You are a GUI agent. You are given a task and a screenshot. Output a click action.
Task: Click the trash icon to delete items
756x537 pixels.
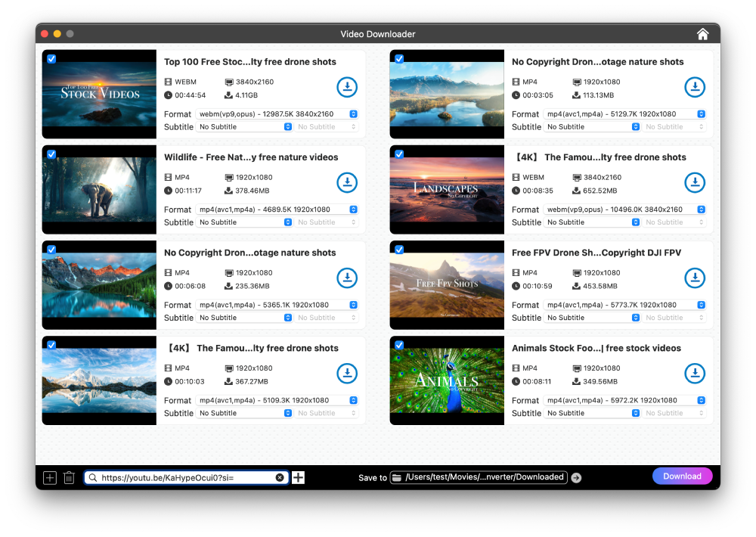pos(69,477)
